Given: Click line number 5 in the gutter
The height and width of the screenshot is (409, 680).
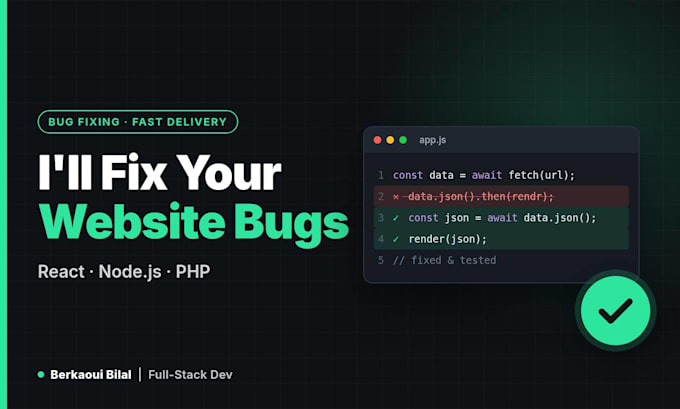Looking at the screenshot, I should pyautogui.click(x=381, y=260).
